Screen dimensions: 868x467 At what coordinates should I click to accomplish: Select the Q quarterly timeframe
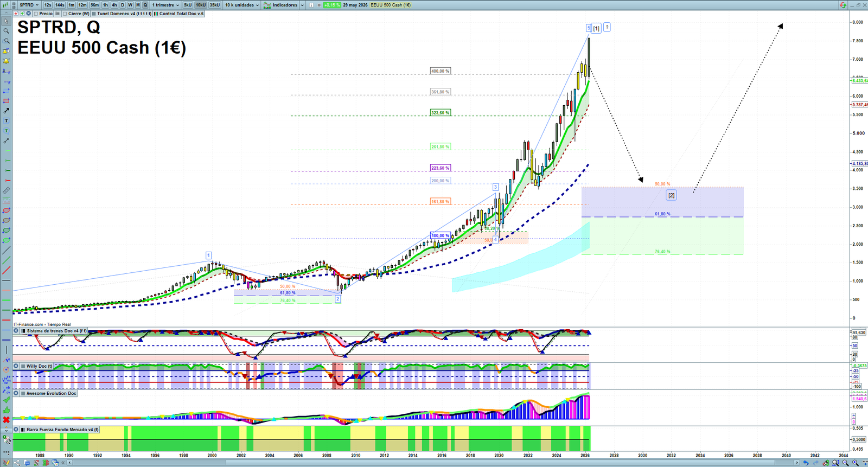145,5
